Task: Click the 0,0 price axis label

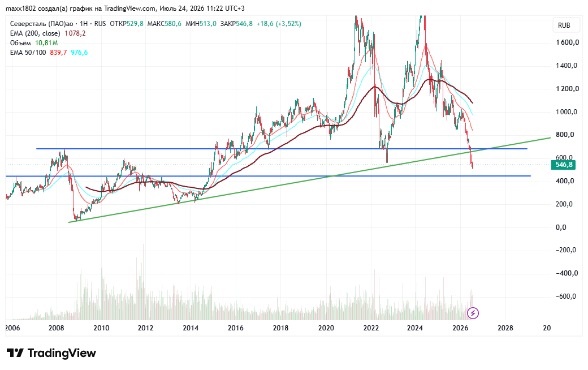Action: point(561,227)
